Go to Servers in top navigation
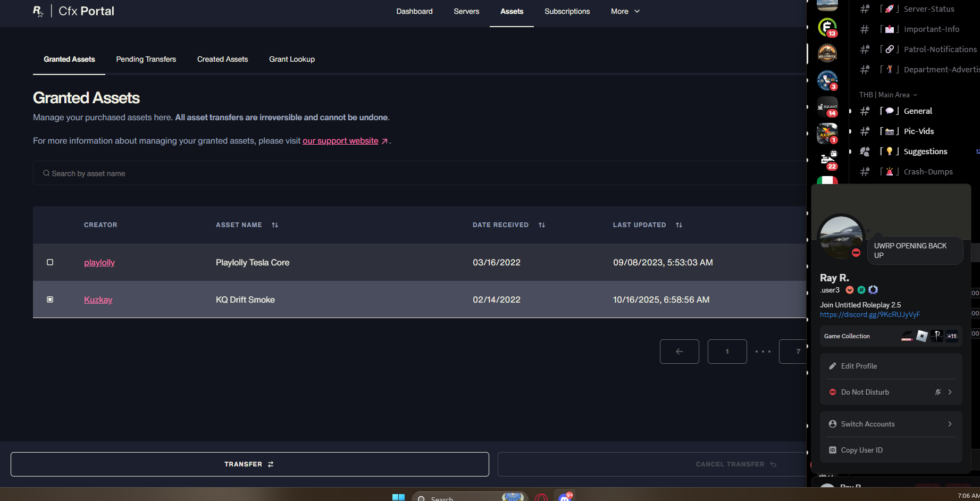 tap(466, 11)
